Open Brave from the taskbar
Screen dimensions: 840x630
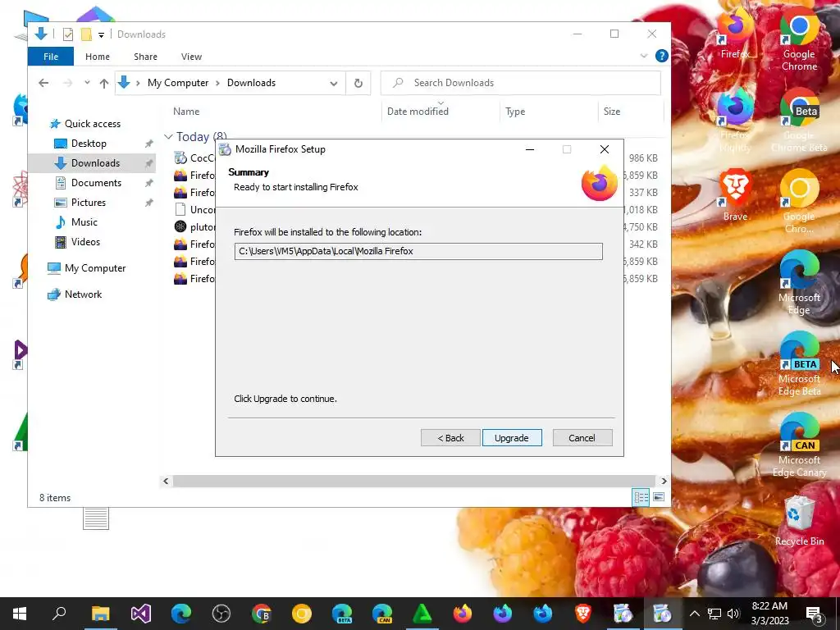coord(583,614)
